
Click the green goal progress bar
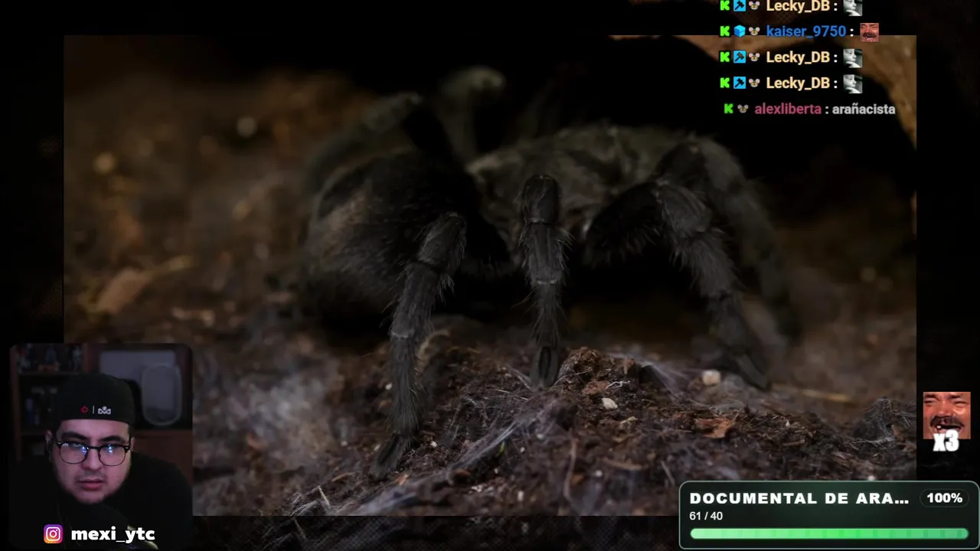coord(829,534)
